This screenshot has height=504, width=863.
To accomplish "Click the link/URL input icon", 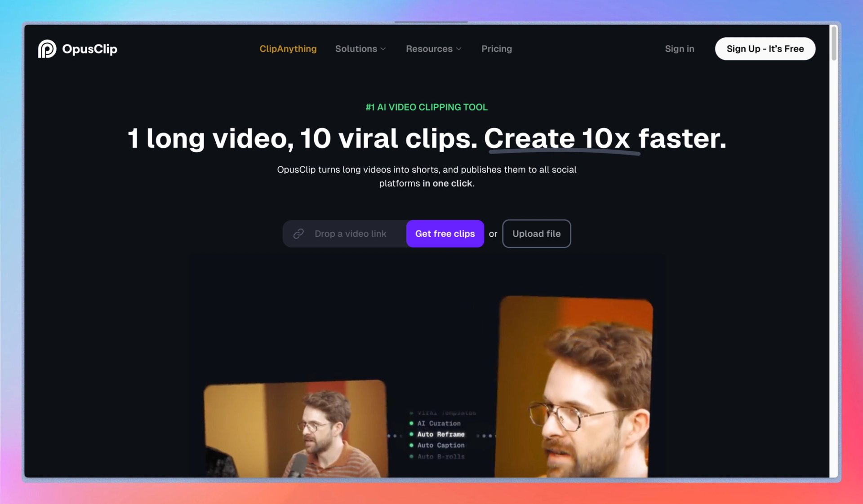I will click(298, 234).
